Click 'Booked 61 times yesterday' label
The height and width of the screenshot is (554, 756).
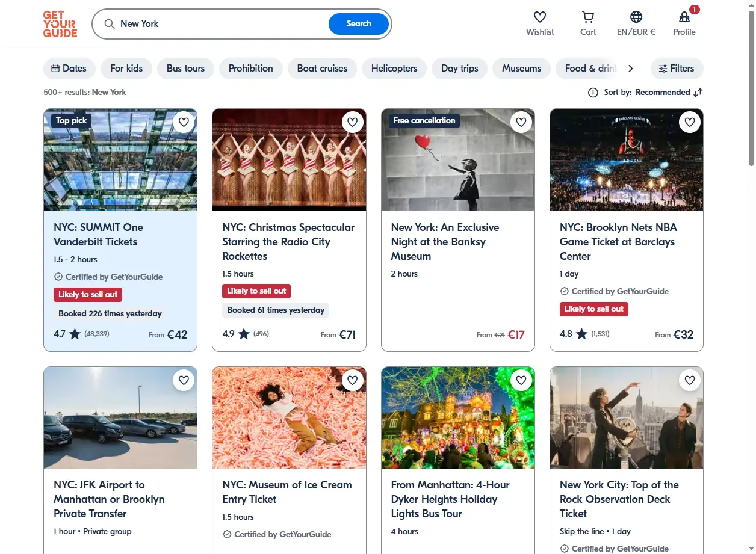(276, 310)
